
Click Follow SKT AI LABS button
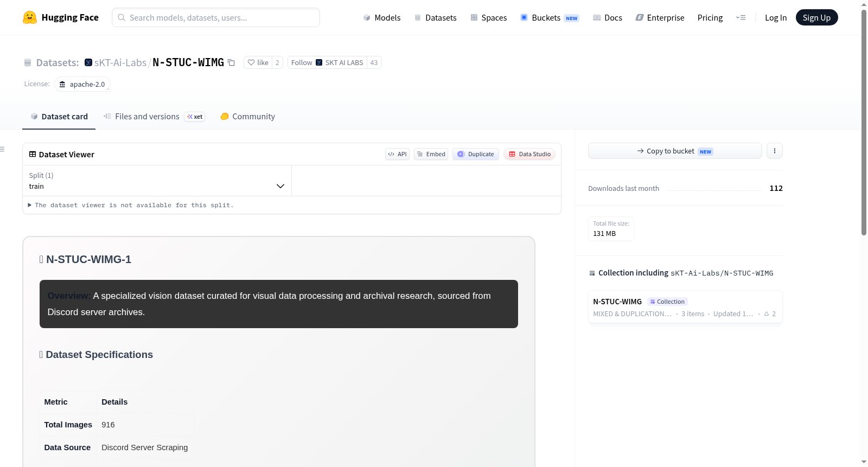pos(327,62)
